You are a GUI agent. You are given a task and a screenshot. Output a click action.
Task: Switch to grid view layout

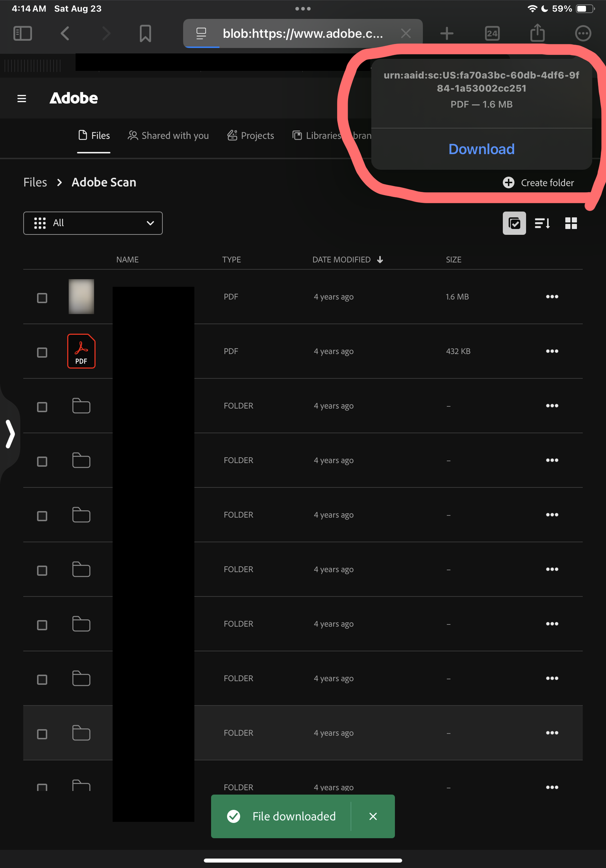pyautogui.click(x=570, y=223)
